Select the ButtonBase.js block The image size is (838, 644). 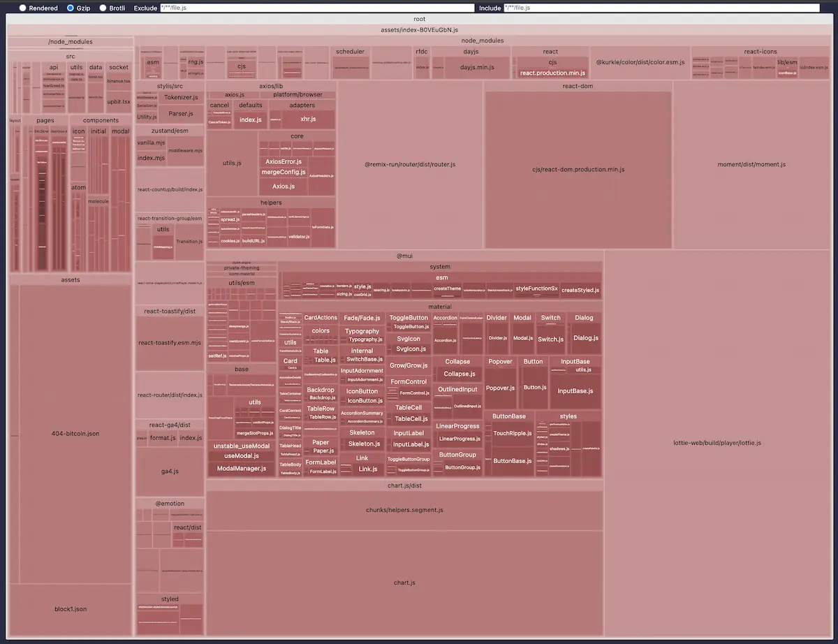[x=513, y=461]
